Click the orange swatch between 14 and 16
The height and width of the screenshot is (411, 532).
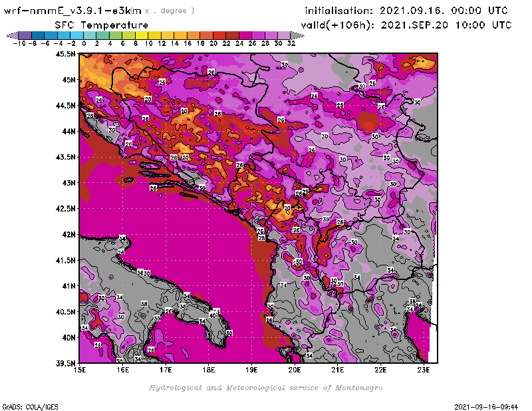coord(180,35)
